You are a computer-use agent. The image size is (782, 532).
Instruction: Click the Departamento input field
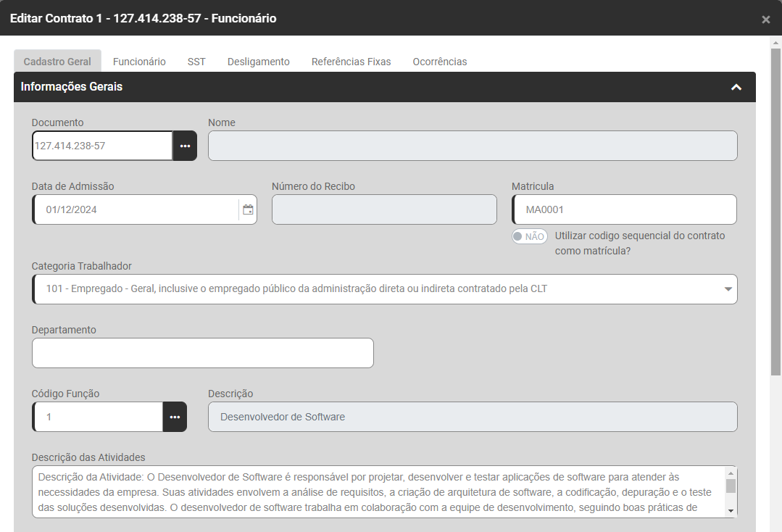pos(203,353)
